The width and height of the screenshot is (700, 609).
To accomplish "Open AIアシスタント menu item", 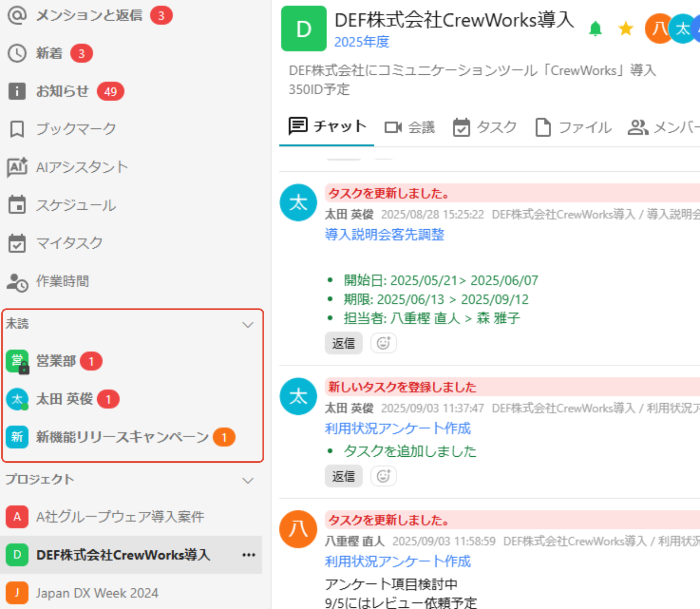I will 82,167.
